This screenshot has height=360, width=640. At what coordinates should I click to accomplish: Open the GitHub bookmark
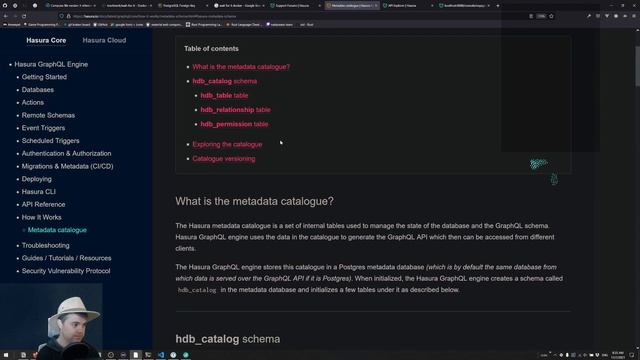[100, 24]
